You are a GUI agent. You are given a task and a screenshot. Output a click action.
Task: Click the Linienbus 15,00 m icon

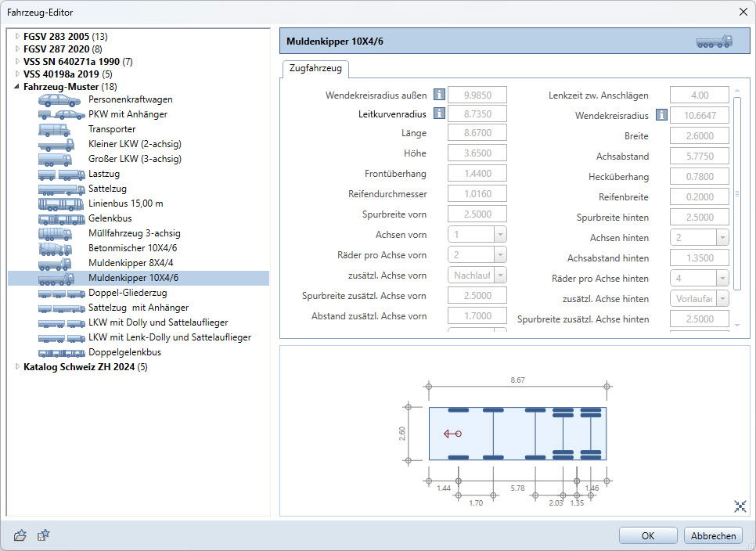[x=61, y=204]
